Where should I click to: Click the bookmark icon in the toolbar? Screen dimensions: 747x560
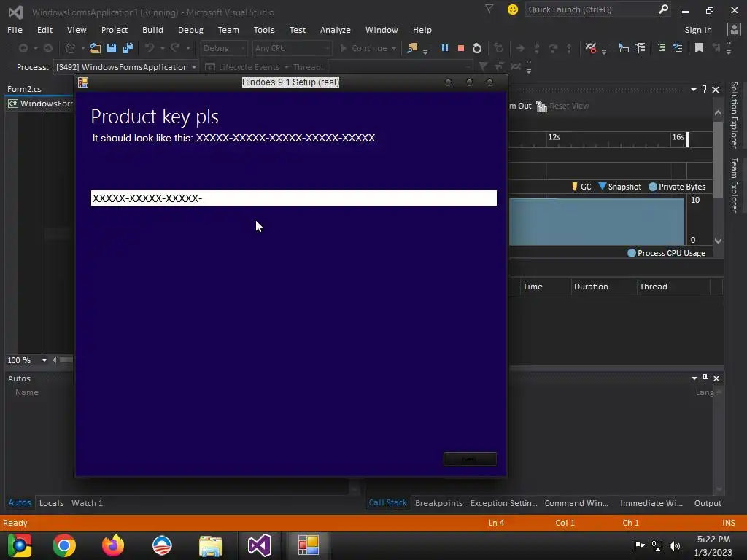point(699,48)
